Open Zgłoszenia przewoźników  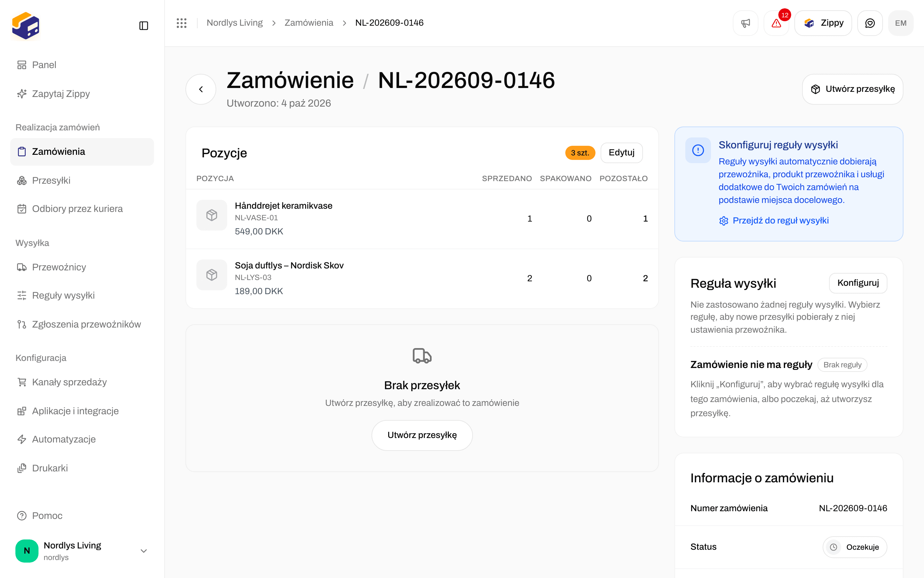[82, 324]
